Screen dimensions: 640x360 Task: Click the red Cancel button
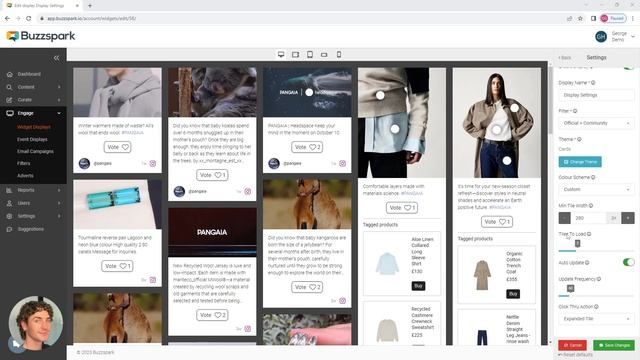point(572,345)
